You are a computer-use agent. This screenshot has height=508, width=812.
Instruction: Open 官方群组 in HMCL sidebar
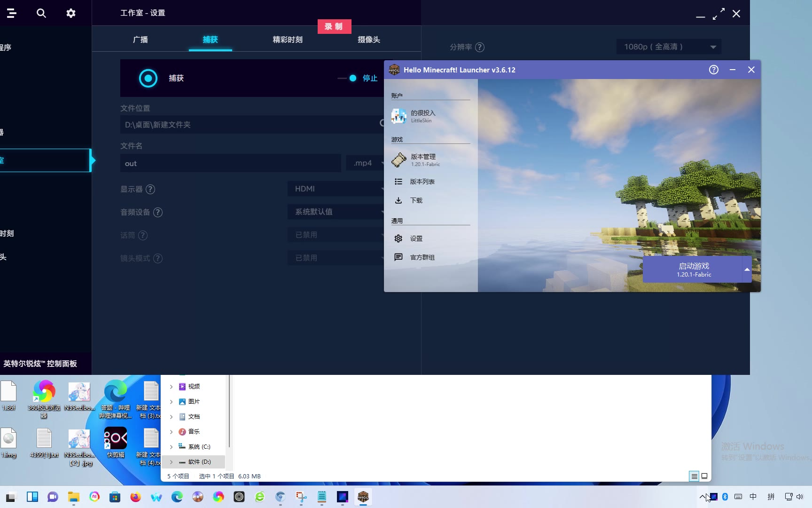pos(430,257)
